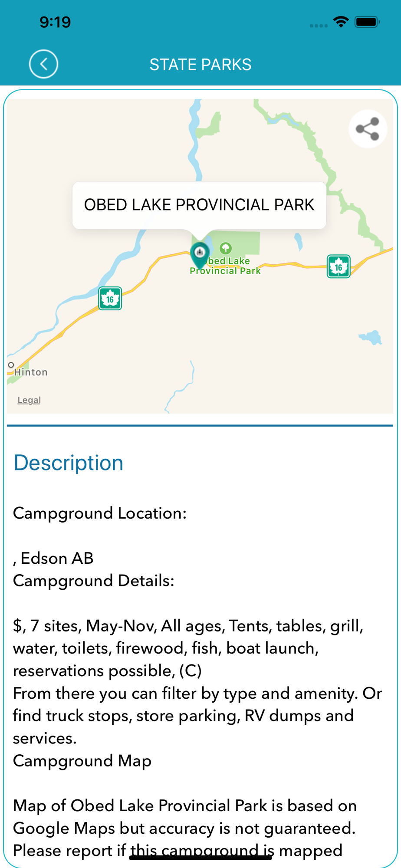This screenshot has width=401, height=868.
Task: Click the Campground Location: text
Action: pos(100,513)
